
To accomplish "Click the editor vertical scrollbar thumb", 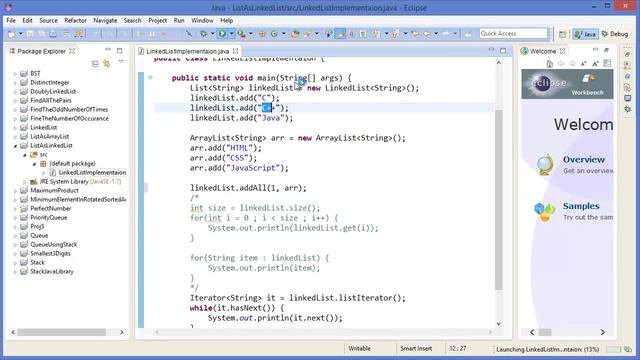I will coord(499,199).
